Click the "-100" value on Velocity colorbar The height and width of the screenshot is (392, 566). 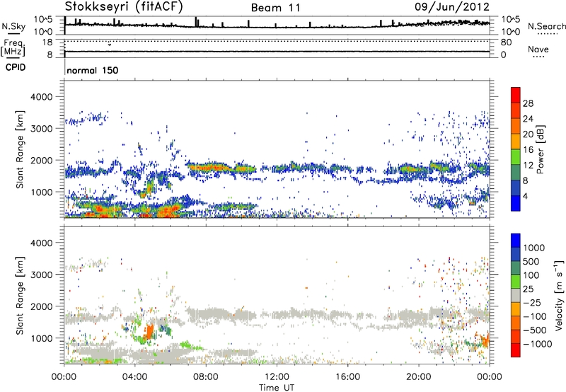point(535,316)
